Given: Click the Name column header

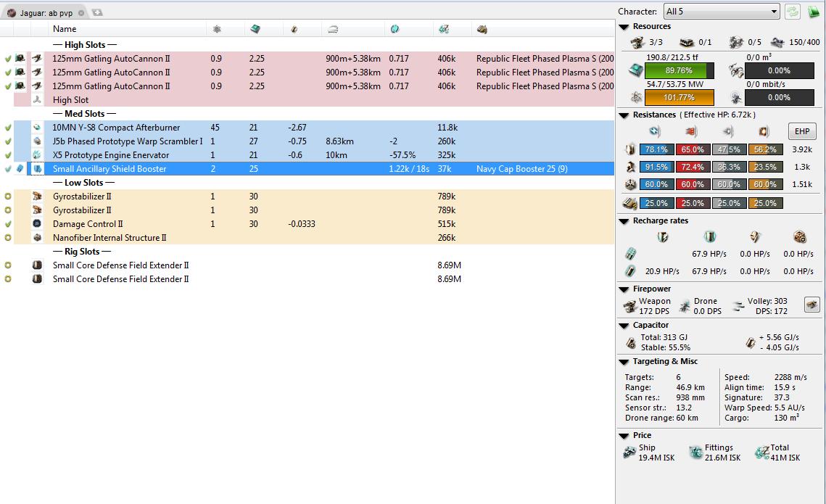Looking at the screenshot, I should tap(128, 29).
